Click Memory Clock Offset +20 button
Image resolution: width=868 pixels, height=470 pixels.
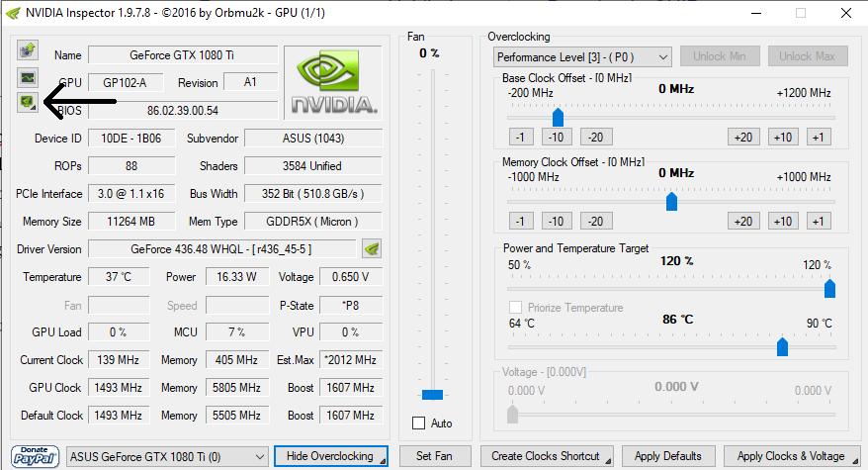(743, 221)
